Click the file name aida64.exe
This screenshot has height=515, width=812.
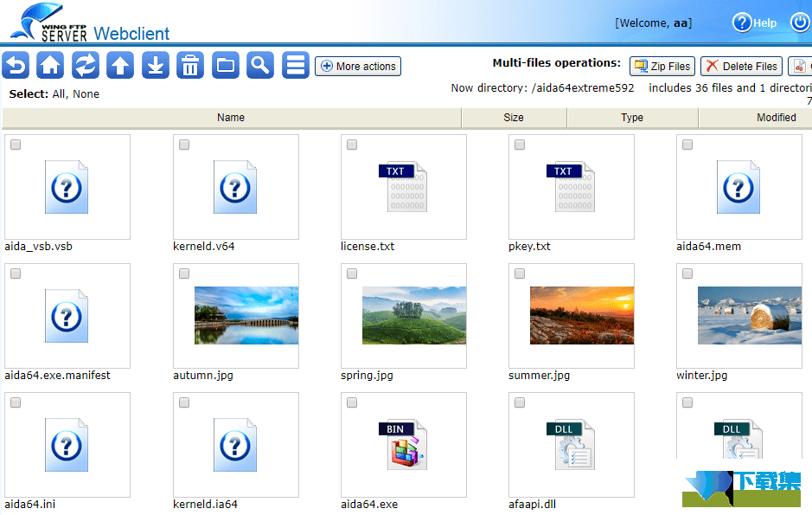click(369, 505)
